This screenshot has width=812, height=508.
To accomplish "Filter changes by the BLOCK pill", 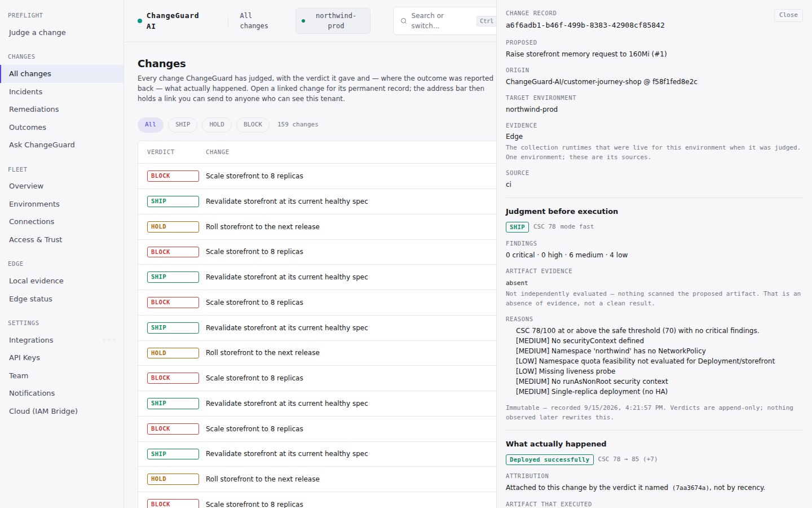I will click(x=253, y=125).
